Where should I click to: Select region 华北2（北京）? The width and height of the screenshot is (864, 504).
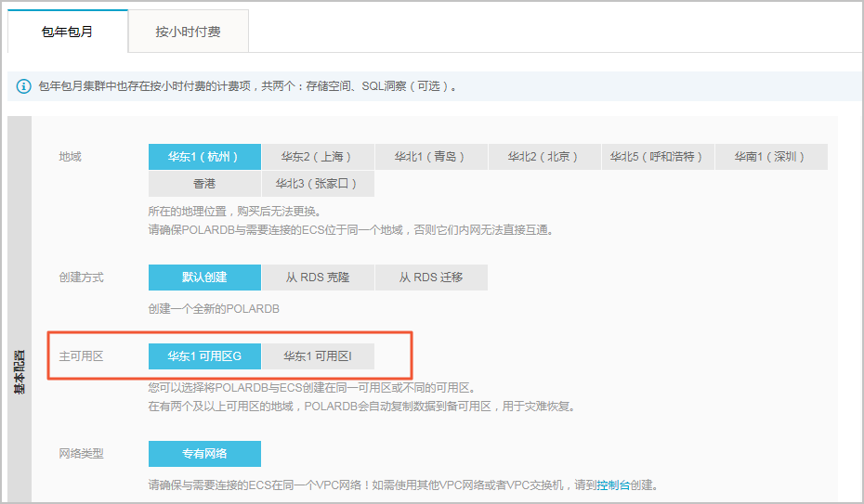point(544,157)
